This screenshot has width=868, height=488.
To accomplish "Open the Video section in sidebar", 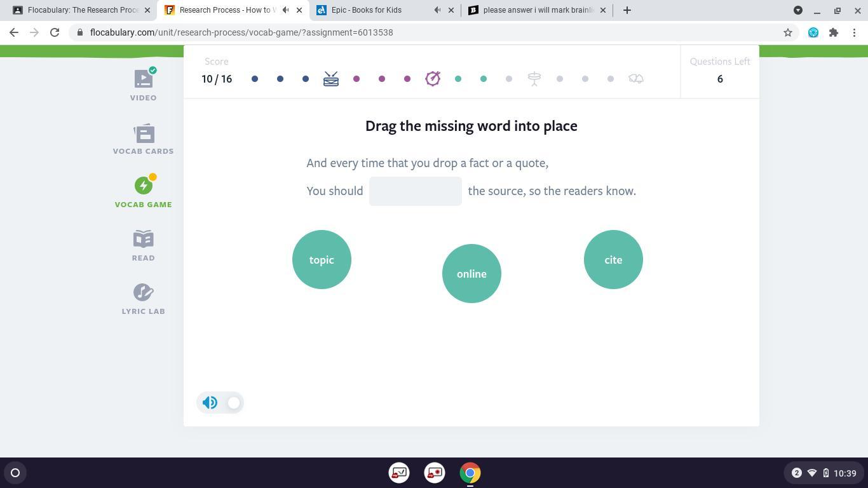I will [x=143, y=85].
